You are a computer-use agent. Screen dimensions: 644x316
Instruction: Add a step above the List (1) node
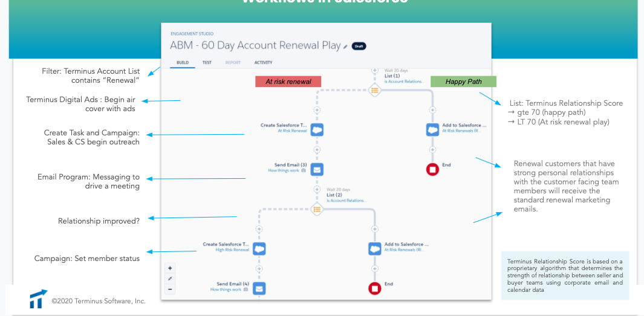[374, 71]
